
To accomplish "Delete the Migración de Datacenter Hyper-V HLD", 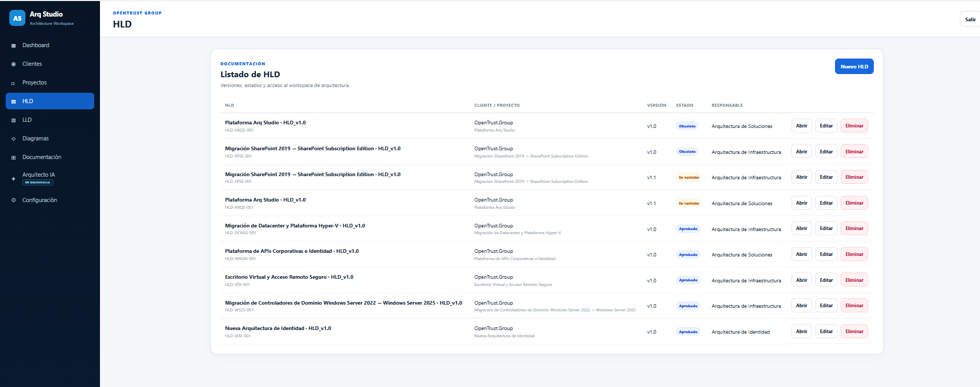I will [854, 228].
